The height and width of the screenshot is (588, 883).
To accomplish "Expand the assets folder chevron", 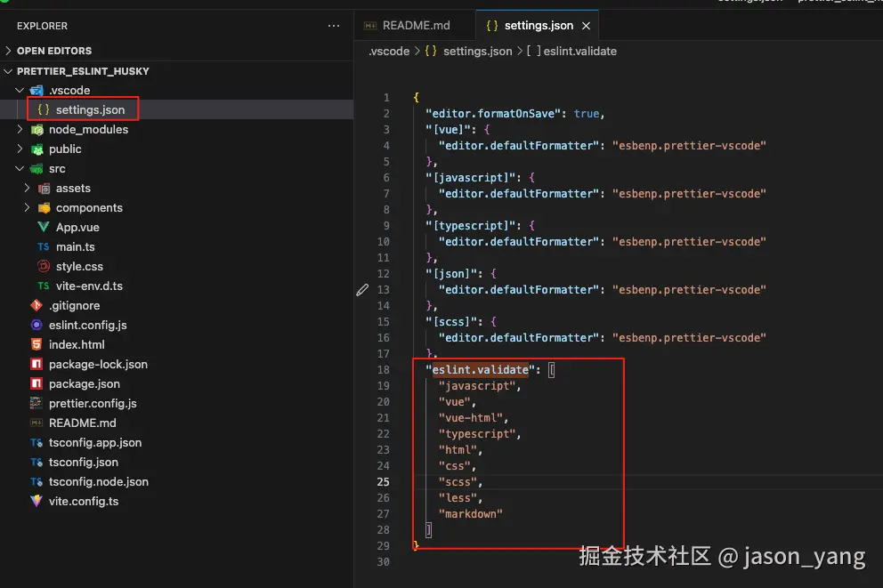I will click(x=27, y=188).
